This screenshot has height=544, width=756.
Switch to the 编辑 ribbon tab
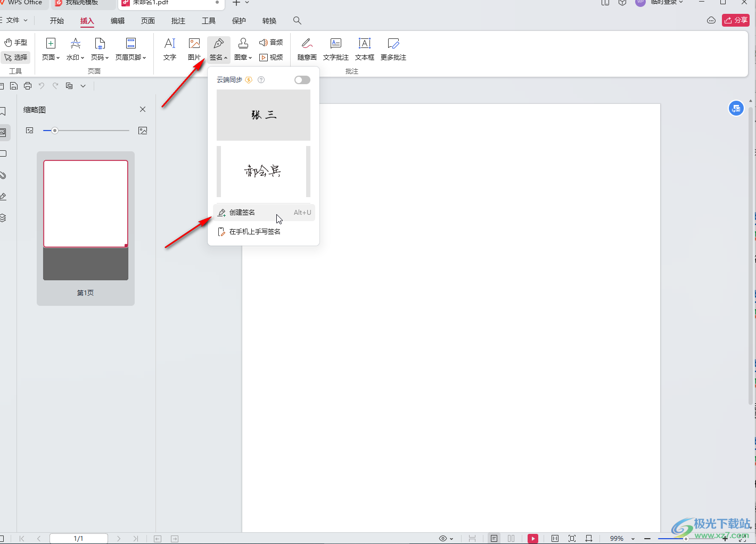(x=118, y=21)
